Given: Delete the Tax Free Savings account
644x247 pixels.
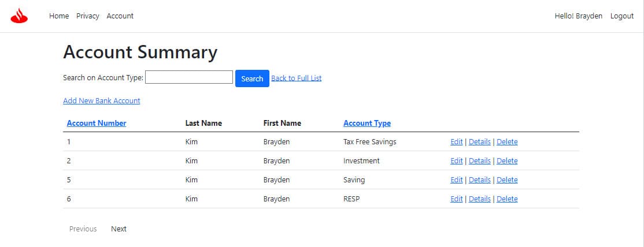Looking at the screenshot, I should (x=507, y=142).
